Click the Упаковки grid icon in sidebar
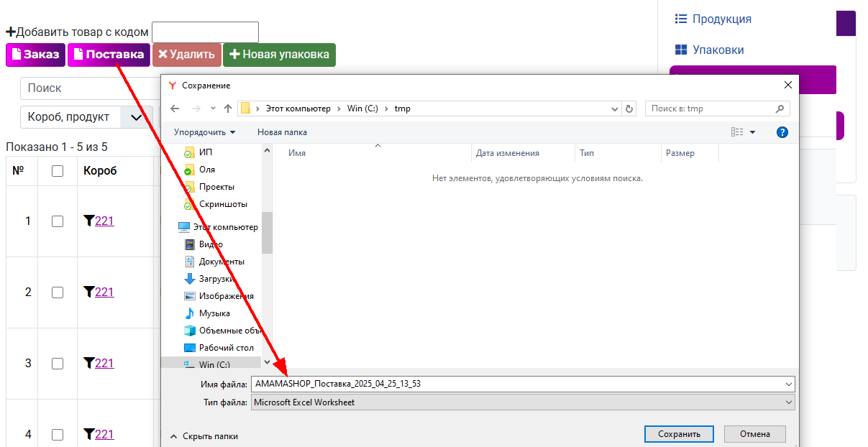The image size is (868, 447). click(680, 50)
